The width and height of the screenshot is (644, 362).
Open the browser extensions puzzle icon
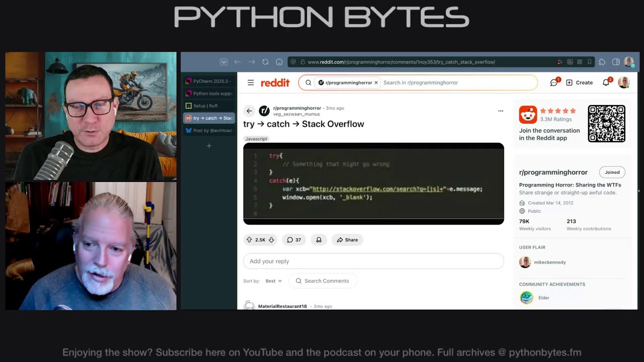602,62
